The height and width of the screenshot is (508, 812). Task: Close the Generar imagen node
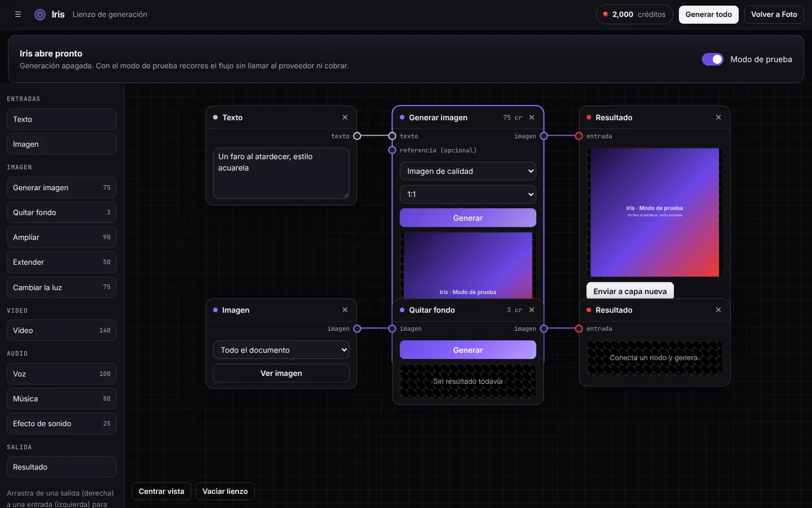[532, 117]
